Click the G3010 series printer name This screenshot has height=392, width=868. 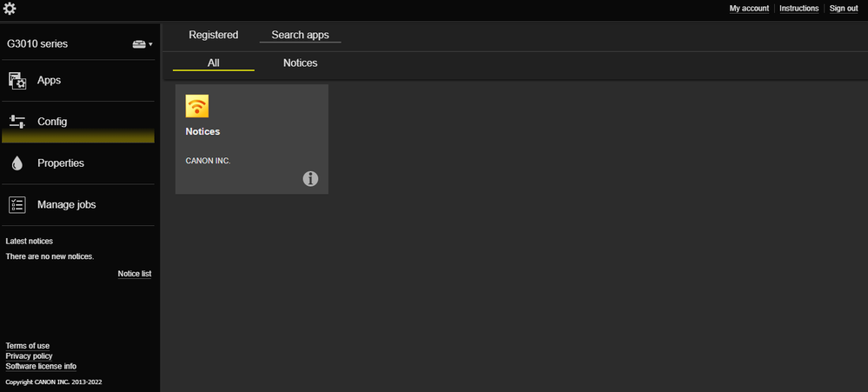coord(37,43)
